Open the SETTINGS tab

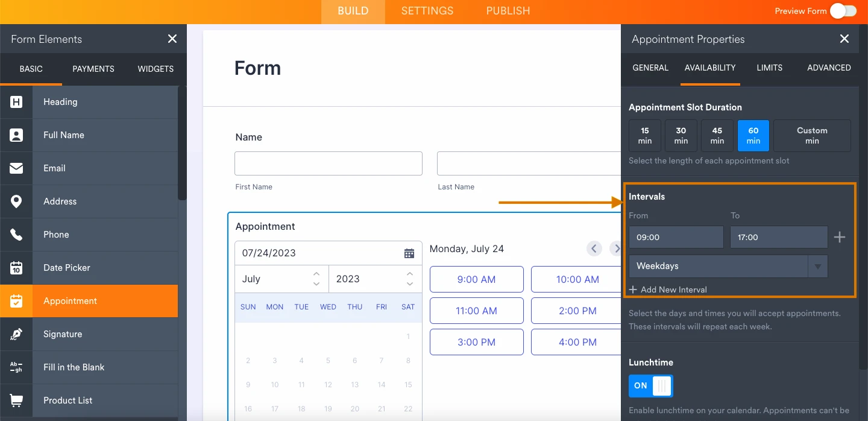(427, 11)
